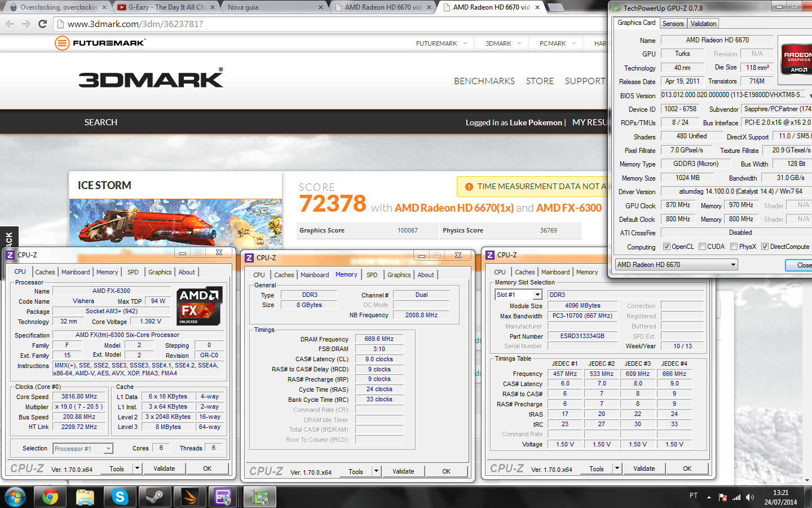Open SPD tab in CPU-Z Memory window
The width and height of the screenshot is (812, 508).
[372, 275]
